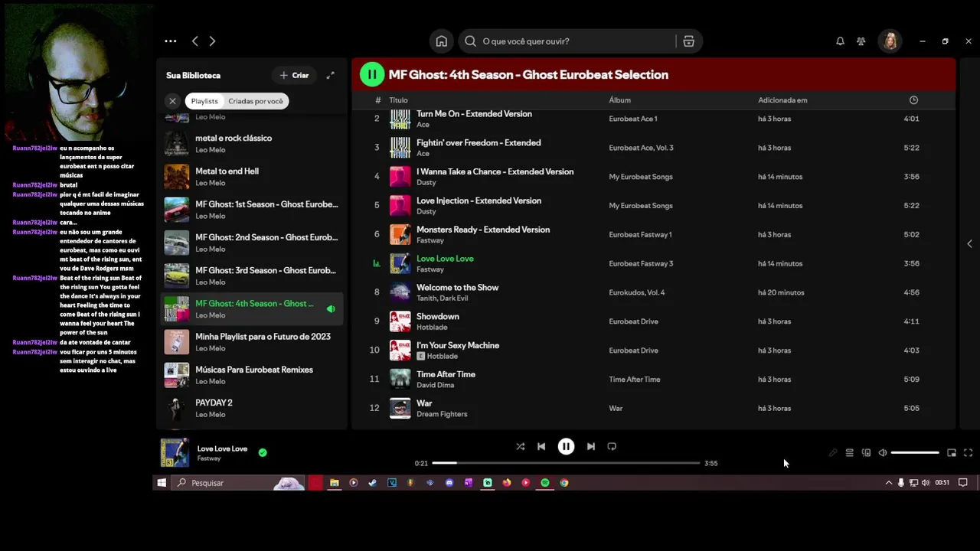This screenshot has width=980, height=551.
Task: Select track 'Turn Me On - Extended Version'
Action: pyautogui.click(x=474, y=114)
